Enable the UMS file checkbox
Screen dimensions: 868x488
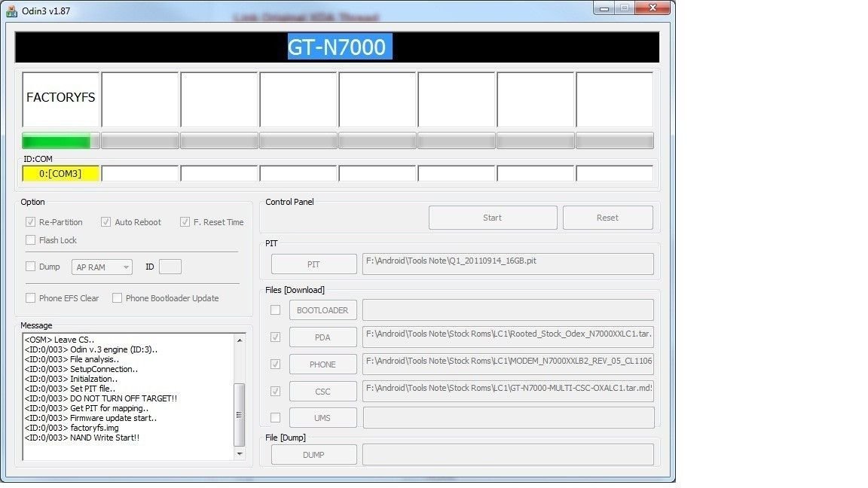(275, 418)
